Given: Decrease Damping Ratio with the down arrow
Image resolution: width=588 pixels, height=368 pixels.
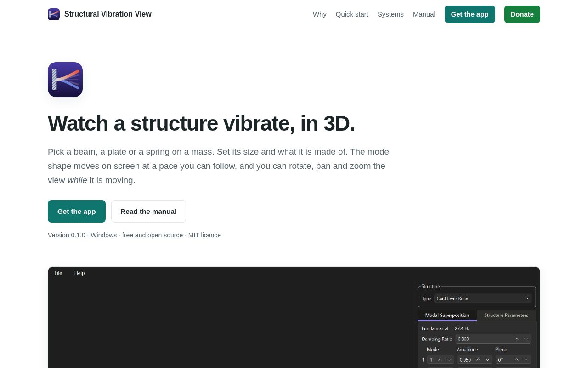Looking at the screenshot, I should tap(526, 339).
